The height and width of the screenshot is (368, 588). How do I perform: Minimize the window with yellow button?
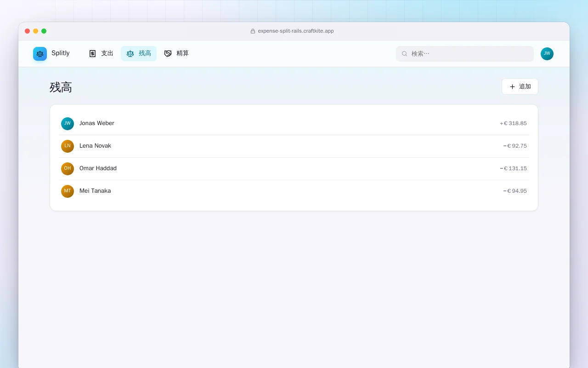click(36, 31)
